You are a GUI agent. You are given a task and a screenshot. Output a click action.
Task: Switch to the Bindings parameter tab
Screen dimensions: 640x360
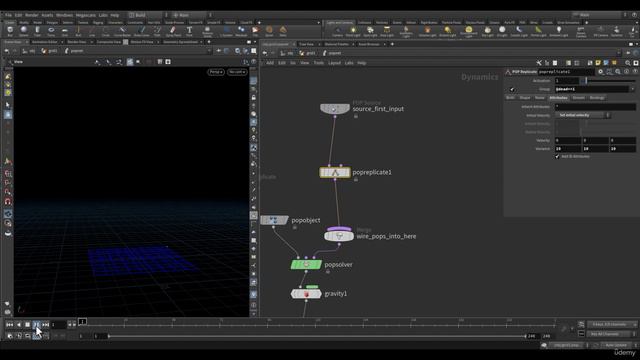tap(597, 98)
